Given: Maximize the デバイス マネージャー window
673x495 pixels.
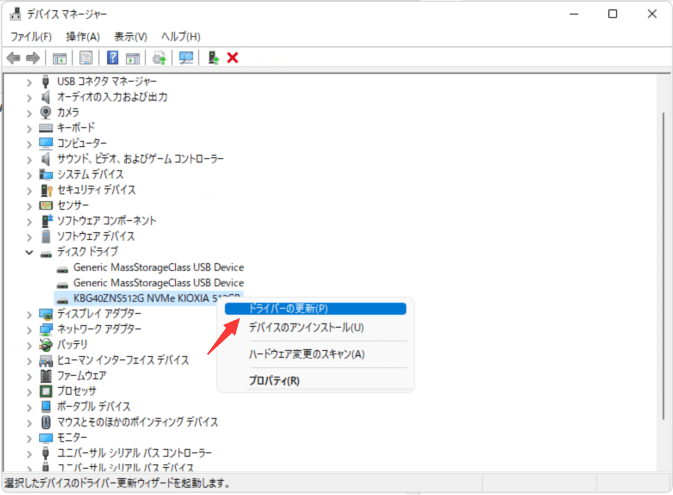Looking at the screenshot, I should pos(612,14).
